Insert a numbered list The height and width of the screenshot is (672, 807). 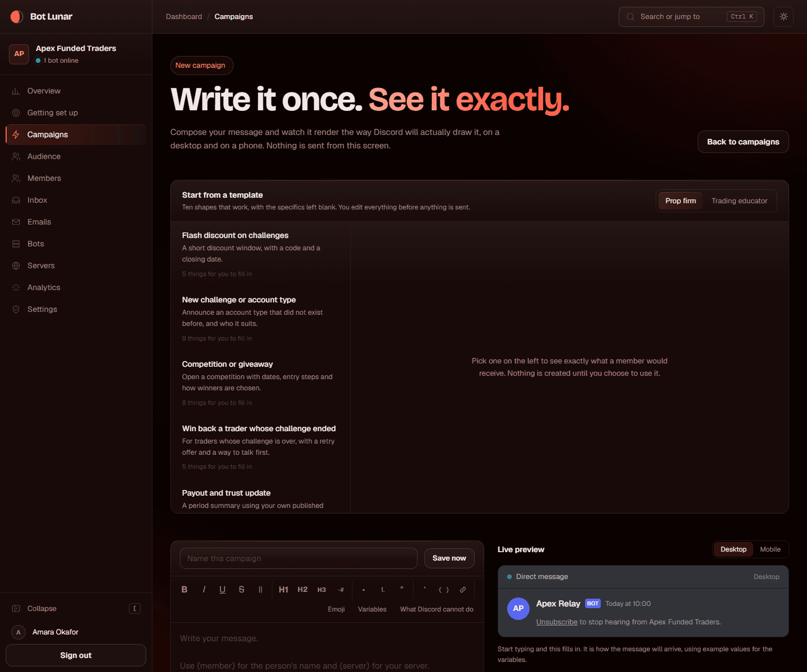pos(383,589)
